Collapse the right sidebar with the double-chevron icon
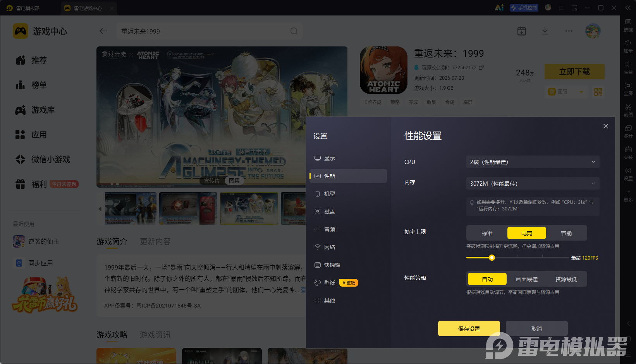The image size is (636, 364). coord(628,8)
